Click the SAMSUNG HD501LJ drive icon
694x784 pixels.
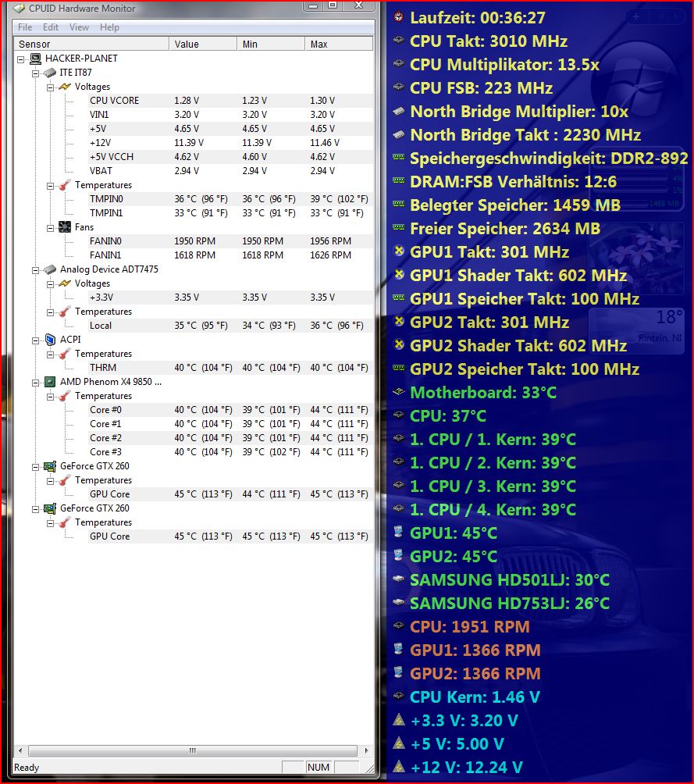click(398, 579)
